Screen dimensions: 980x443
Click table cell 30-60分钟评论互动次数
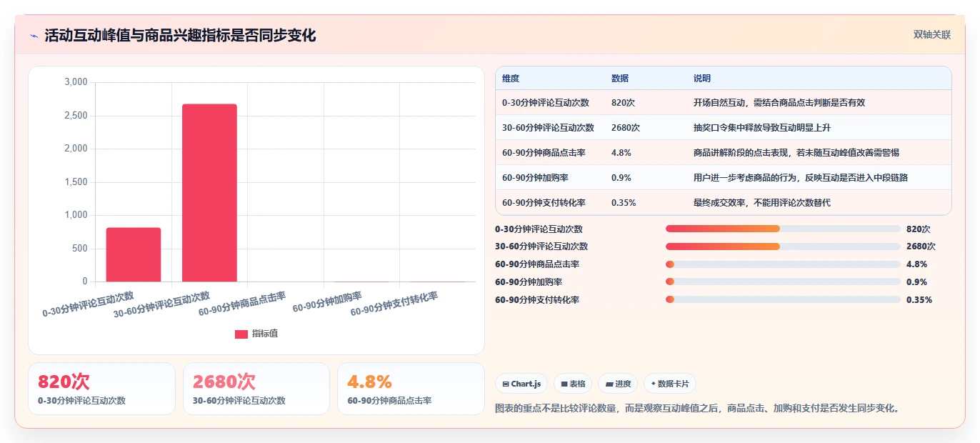[548, 128]
